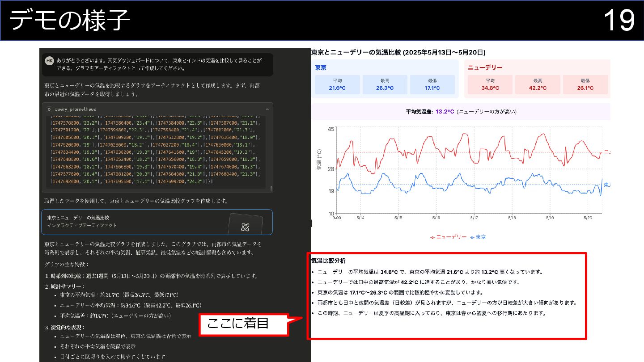Click the 5/20 date label on x-axis
The image size is (644, 362).
(588, 217)
